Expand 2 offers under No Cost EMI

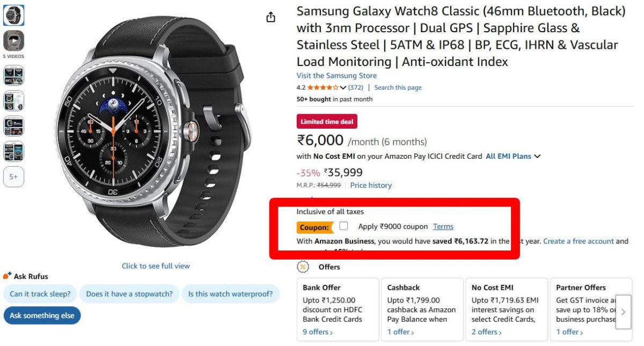pos(486,332)
